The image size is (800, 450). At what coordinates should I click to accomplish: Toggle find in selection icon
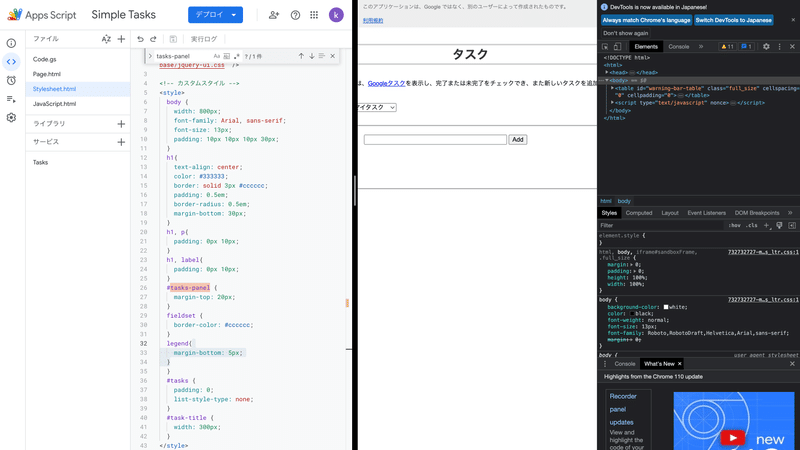322,56
